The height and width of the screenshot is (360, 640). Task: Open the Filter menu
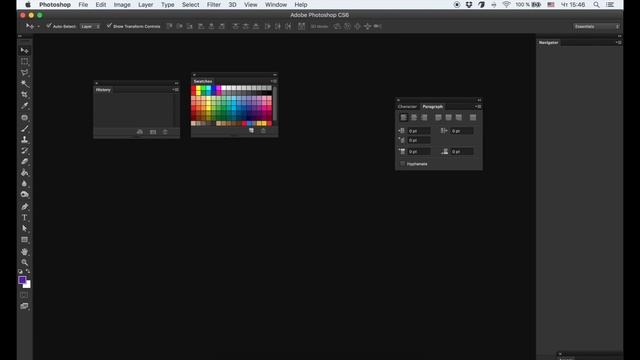point(213,4)
